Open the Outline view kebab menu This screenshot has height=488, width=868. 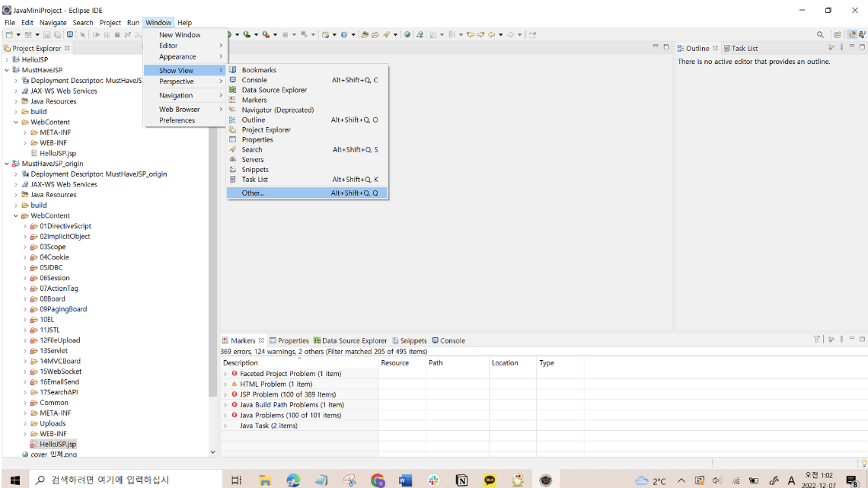(841, 48)
